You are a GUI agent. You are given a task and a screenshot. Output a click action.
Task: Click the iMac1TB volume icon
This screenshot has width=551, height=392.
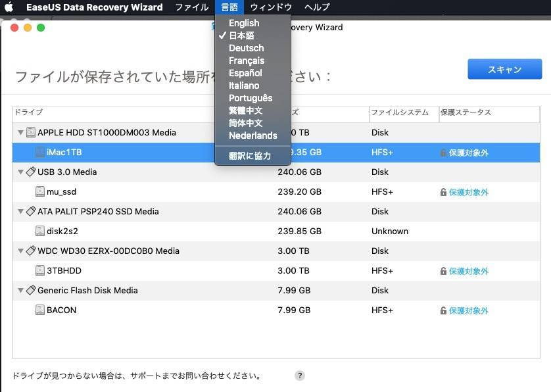(40, 152)
